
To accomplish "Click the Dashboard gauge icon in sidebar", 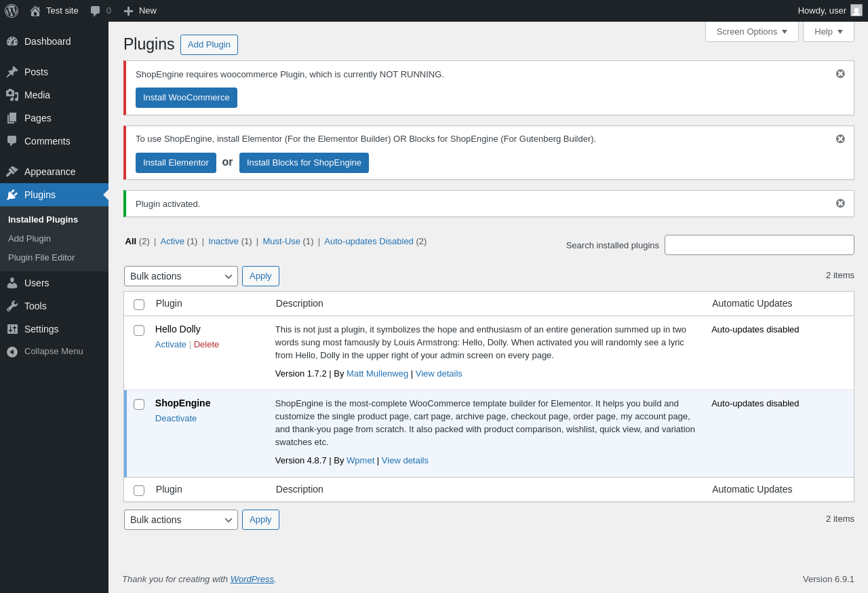I will tap(12, 41).
